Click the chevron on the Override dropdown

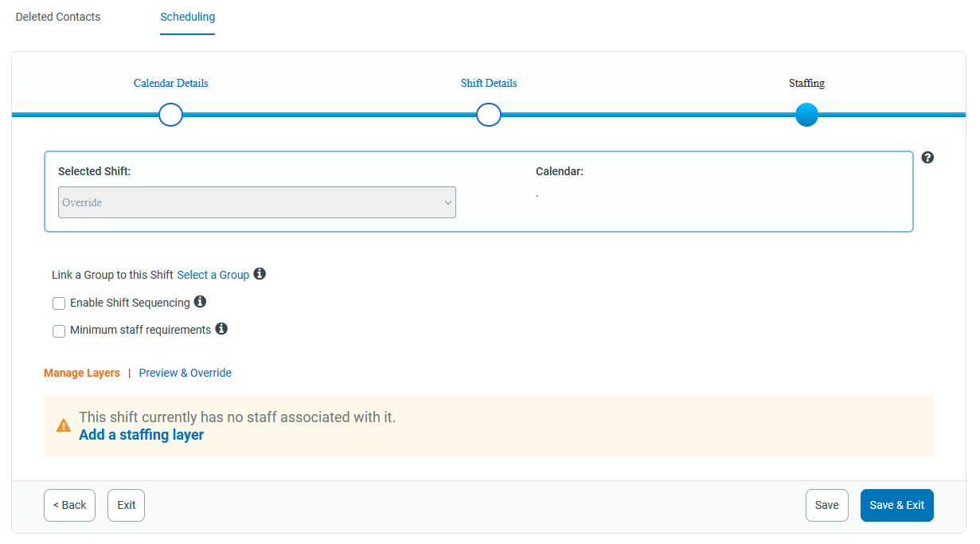coord(447,202)
